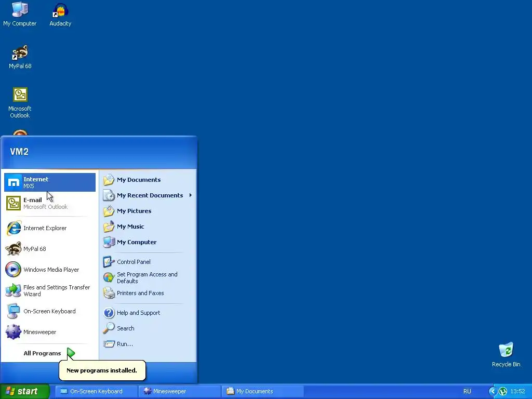Open MyPal 68 in Start menu list
532x399 pixels.
[x=50, y=249]
